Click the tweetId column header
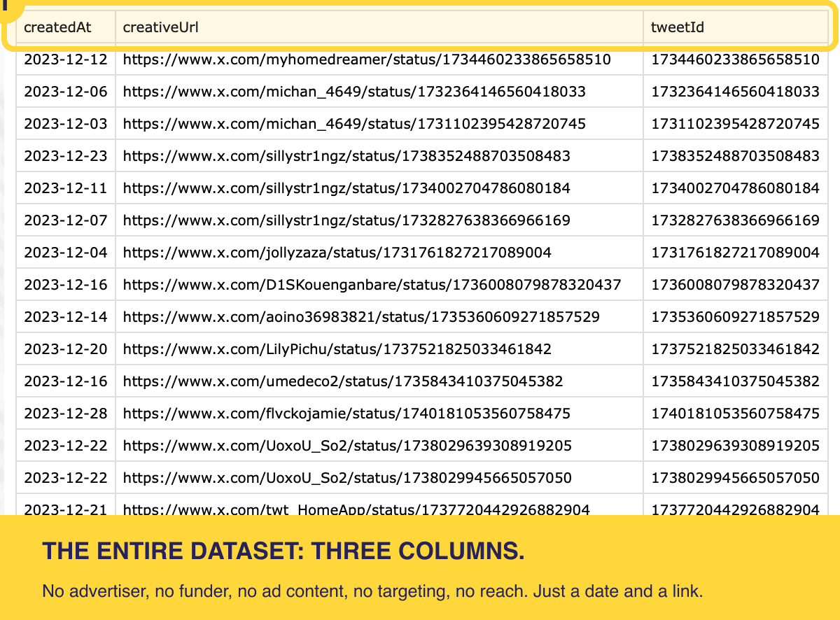 click(736, 27)
